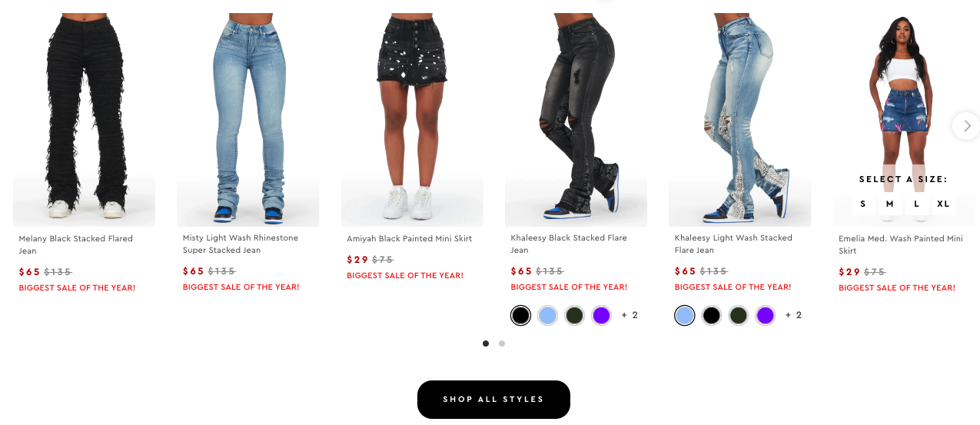
Task: Open Misty Light Wash Rhinestone Jean title
Action: click(241, 244)
